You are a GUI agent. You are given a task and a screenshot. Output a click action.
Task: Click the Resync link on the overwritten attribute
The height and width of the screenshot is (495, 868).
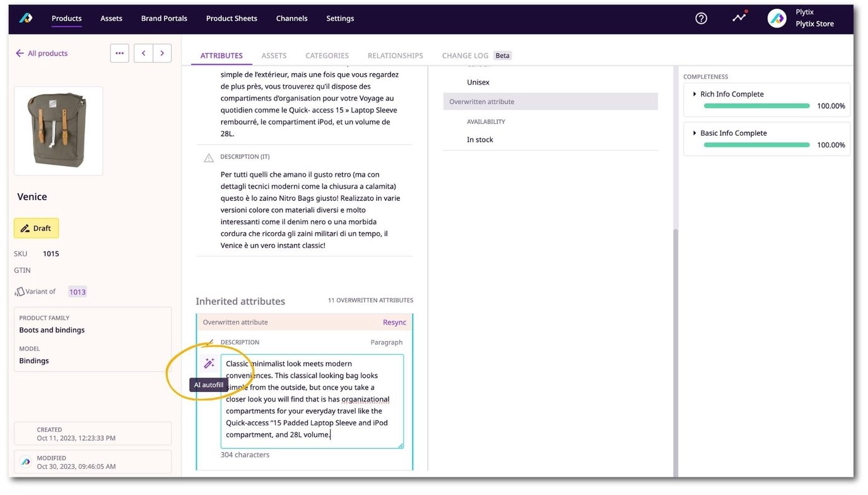(394, 322)
